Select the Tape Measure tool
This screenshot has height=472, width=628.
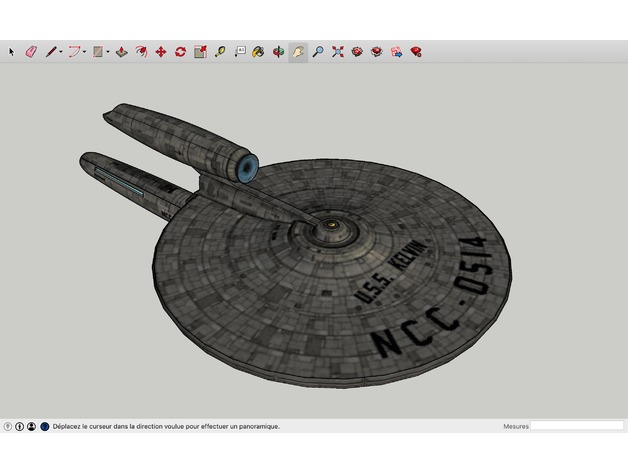click(x=220, y=52)
